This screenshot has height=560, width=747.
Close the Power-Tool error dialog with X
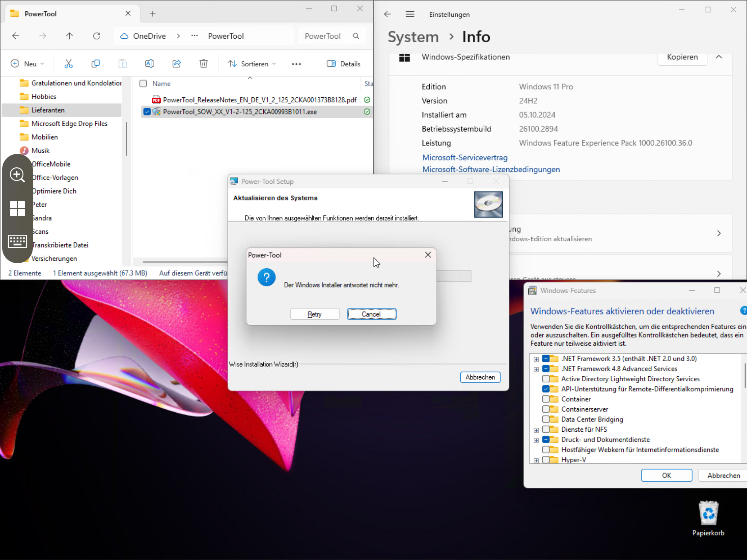[428, 255]
